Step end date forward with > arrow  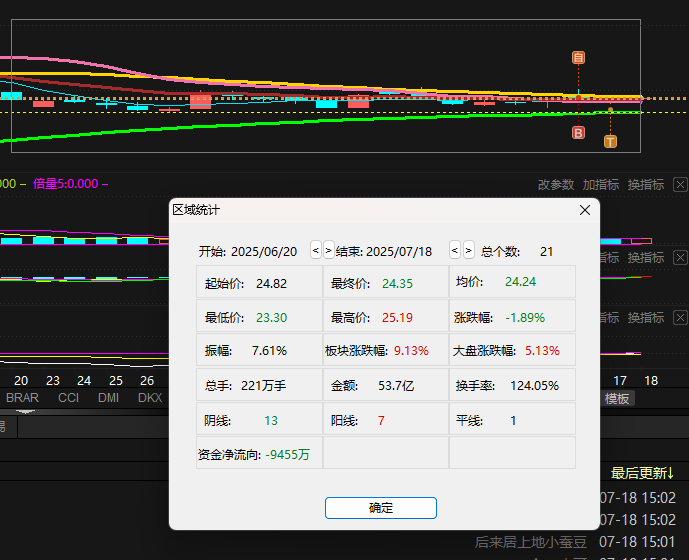point(468,250)
